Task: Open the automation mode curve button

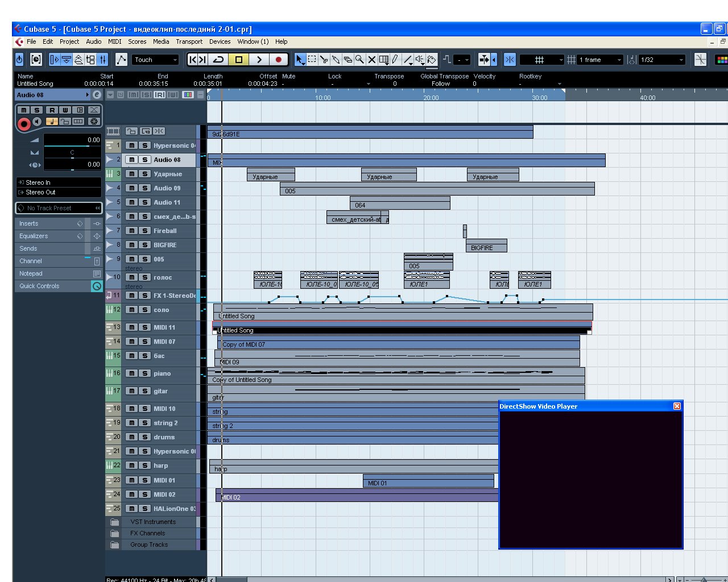Action: tap(121, 59)
